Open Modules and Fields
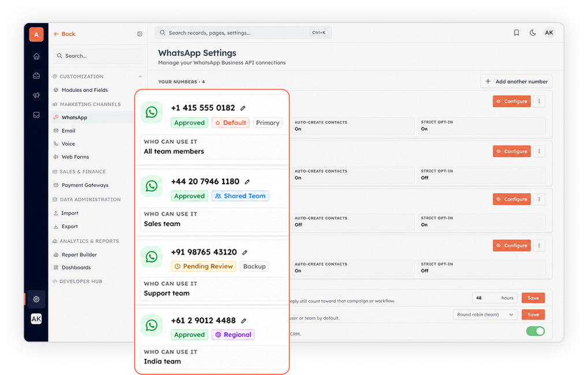 pyautogui.click(x=84, y=90)
